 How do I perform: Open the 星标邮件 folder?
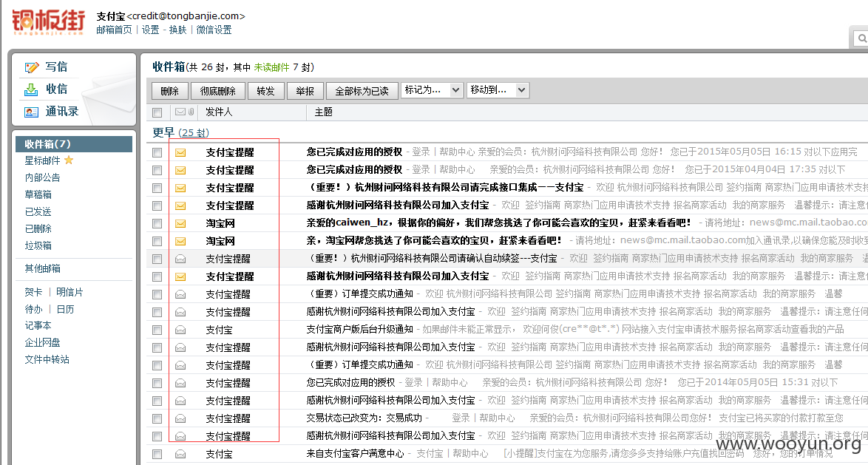[43, 160]
